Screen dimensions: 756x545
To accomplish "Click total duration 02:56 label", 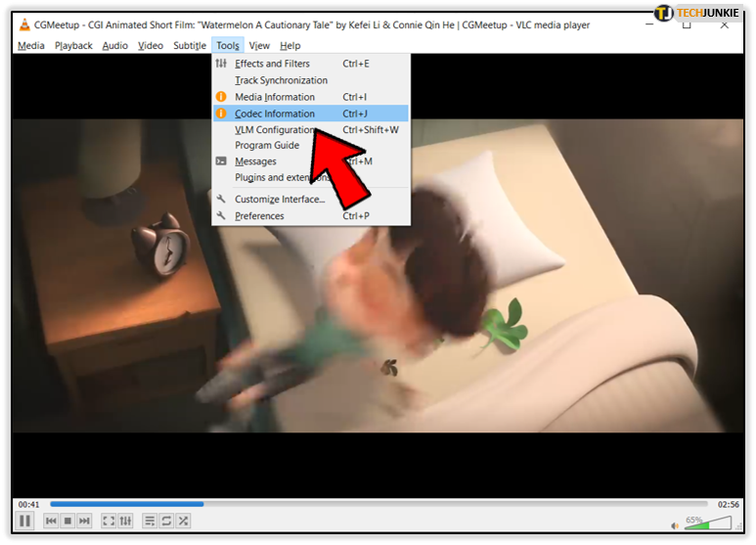I will pyautogui.click(x=728, y=505).
